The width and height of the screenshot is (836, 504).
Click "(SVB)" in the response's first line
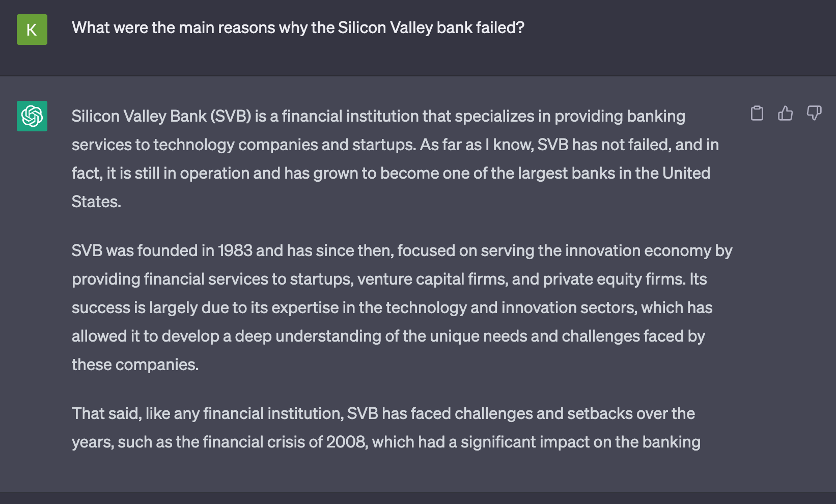point(231,116)
